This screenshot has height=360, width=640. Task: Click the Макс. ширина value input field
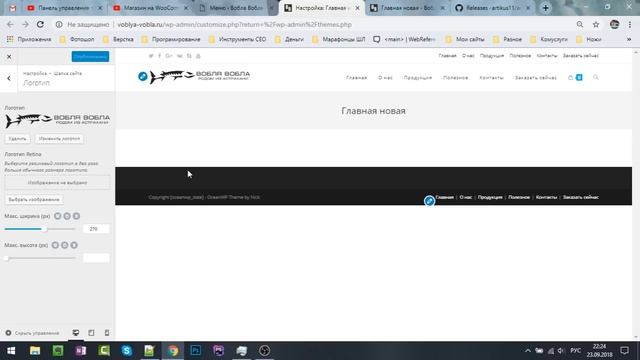96,229
